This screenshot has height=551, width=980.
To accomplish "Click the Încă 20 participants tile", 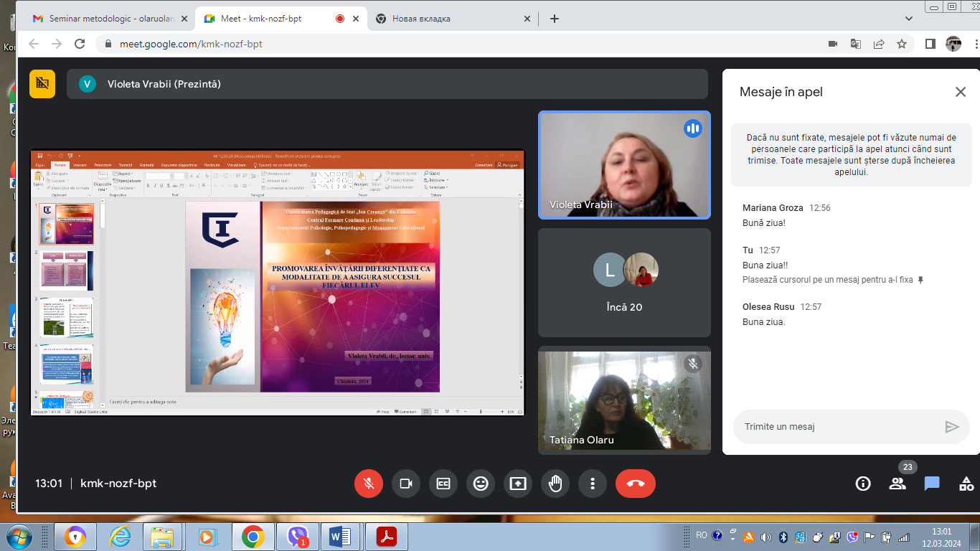I will click(x=624, y=283).
